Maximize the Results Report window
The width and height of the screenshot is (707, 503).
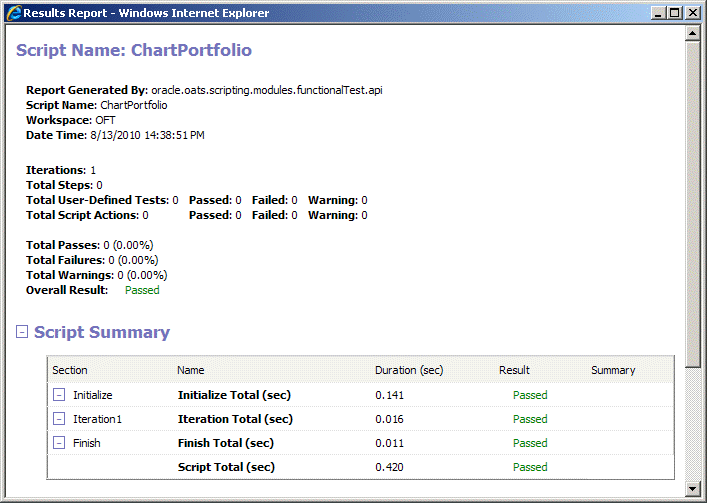[675, 13]
